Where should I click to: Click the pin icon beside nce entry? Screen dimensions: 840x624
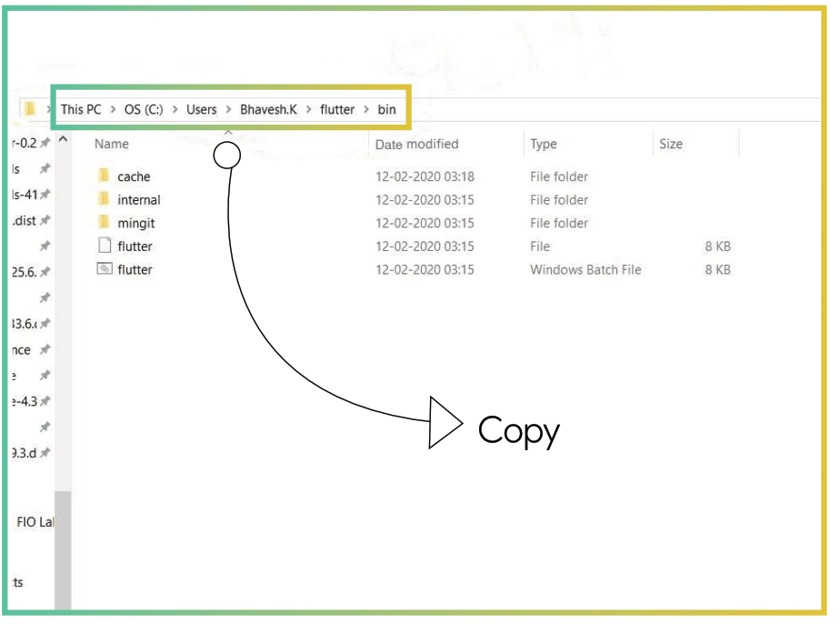click(x=45, y=350)
